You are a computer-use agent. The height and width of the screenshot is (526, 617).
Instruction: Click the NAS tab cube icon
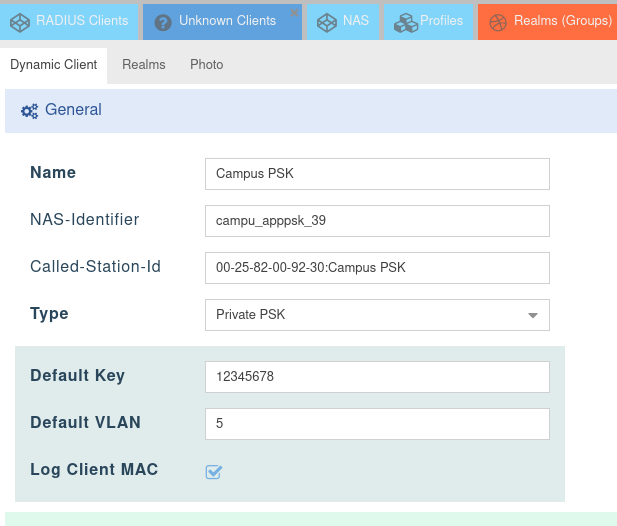pos(327,22)
